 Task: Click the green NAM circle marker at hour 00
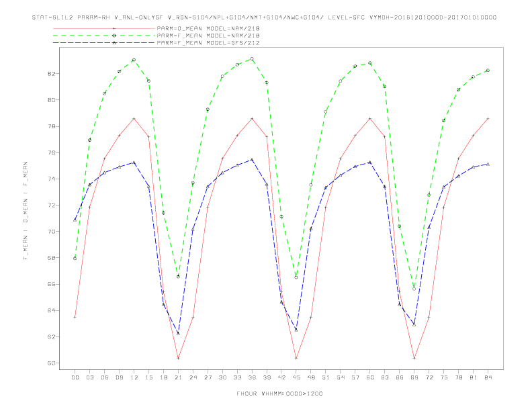coord(75,259)
